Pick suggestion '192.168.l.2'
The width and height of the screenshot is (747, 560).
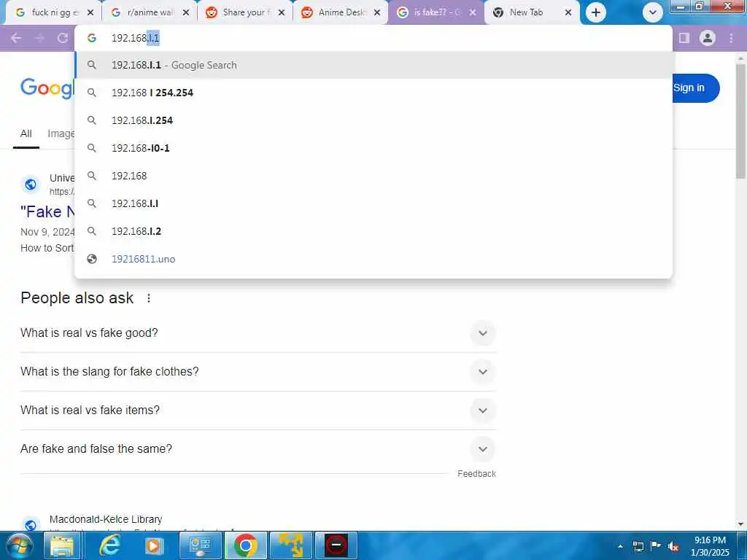(373, 231)
